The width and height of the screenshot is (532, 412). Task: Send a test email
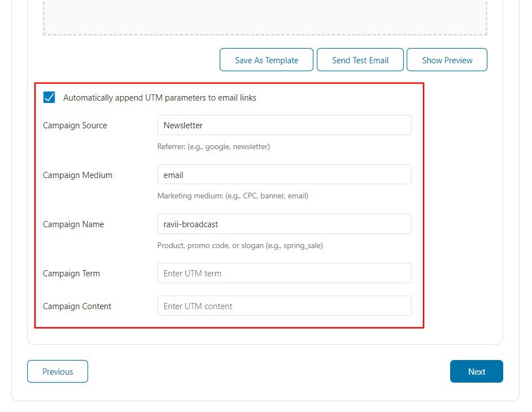(360, 60)
